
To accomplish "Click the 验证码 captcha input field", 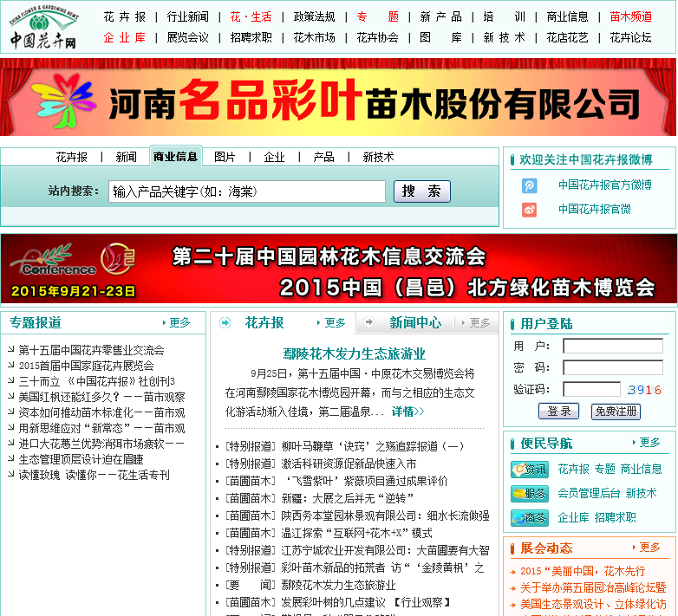I will coord(592,389).
